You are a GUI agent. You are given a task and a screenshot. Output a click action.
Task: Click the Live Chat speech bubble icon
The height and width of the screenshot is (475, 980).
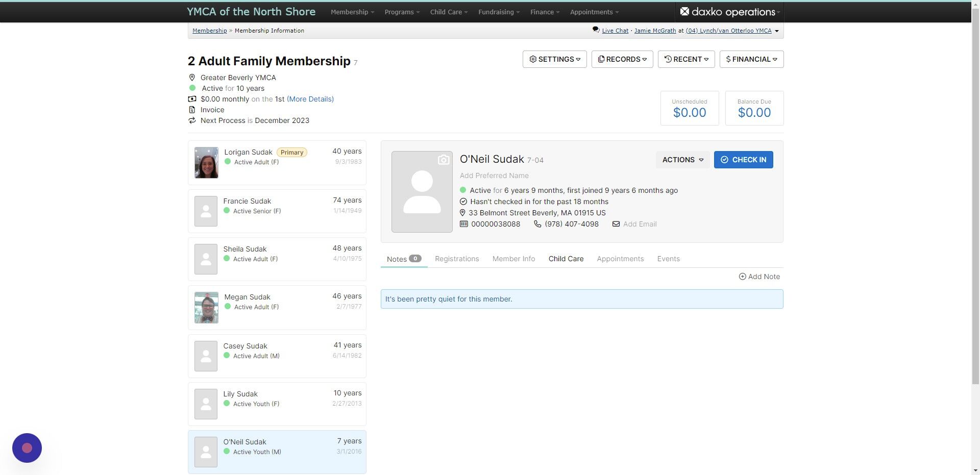click(x=596, y=30)
